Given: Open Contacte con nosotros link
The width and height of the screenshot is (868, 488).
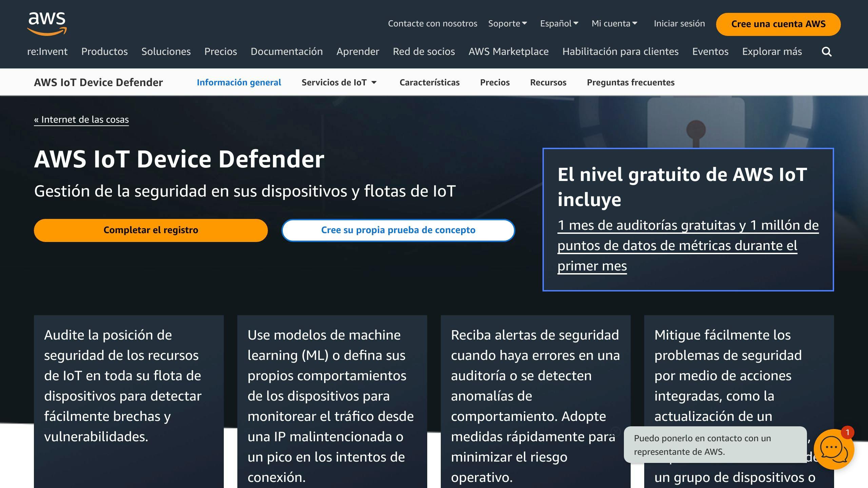Looking at the screenshot, I should pos(432,23).
